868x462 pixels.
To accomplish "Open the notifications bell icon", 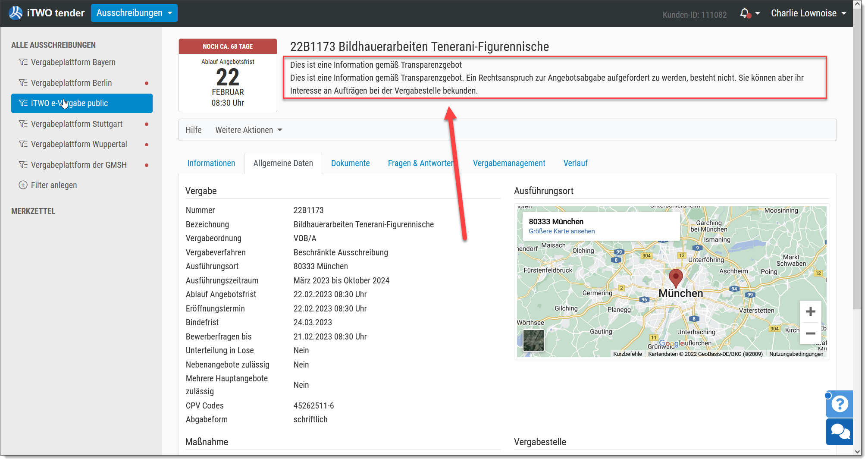I will pyautogui.click(x=745, y=13).
